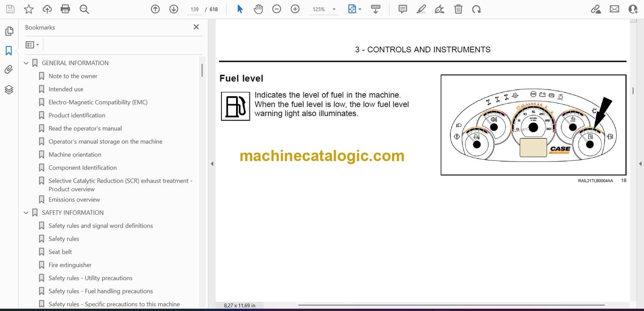644x311 pixels.
Task: Go to previous page with up arrow
Action: point(155,9)
